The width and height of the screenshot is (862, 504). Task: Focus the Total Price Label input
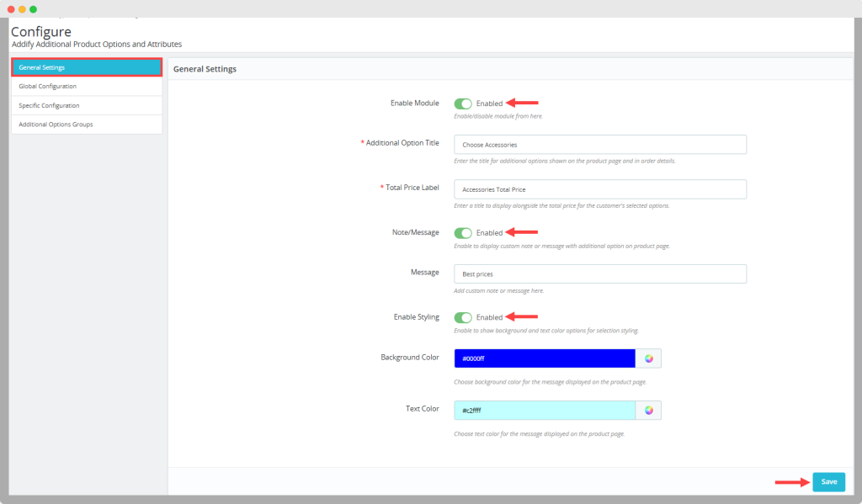[x=599, y=189]
